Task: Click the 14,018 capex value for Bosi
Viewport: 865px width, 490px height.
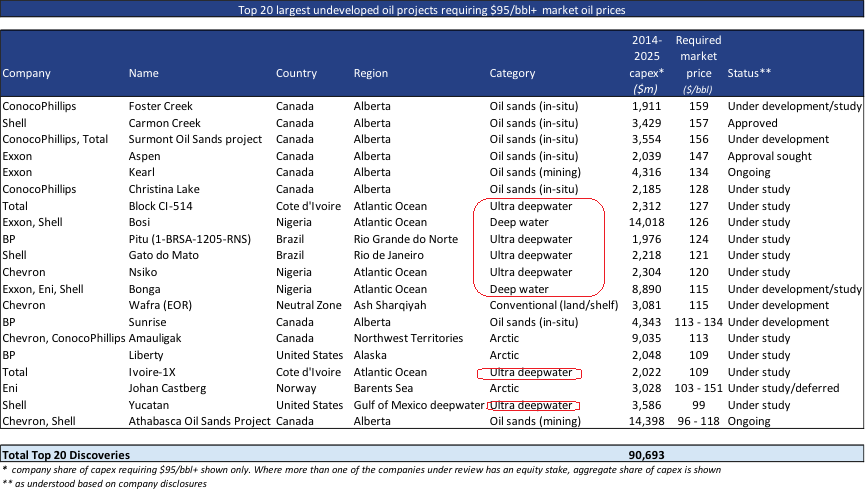Action: tap(647, 222)
